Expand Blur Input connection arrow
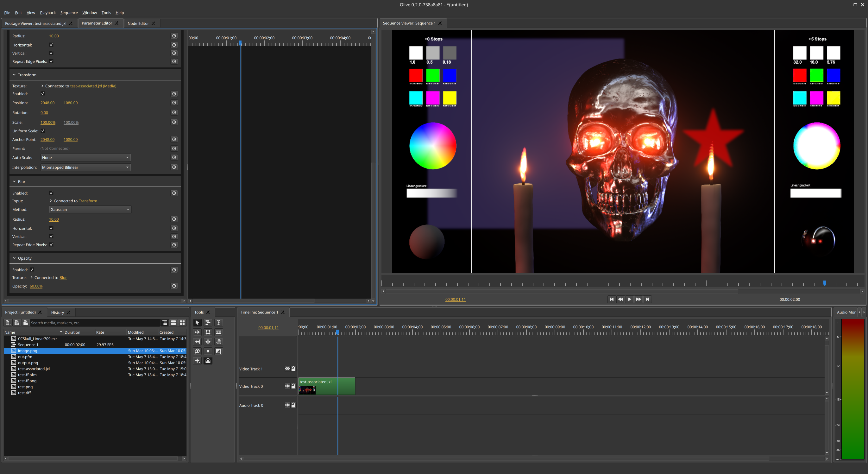 (x=51, y=201)
